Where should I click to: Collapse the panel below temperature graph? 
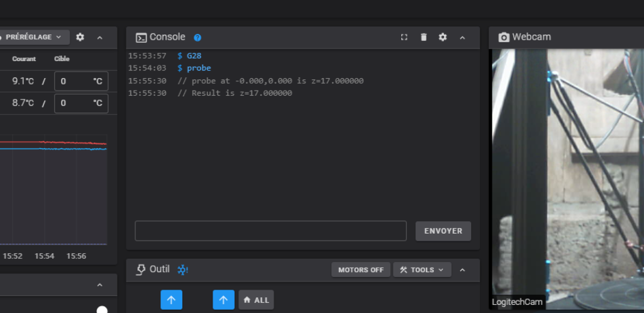point(100,285)
